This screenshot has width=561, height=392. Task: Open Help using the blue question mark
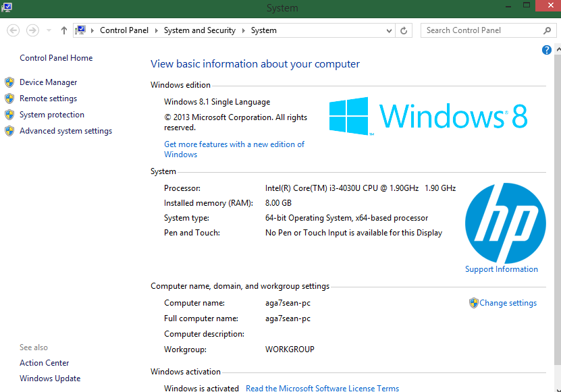(547, 51)
